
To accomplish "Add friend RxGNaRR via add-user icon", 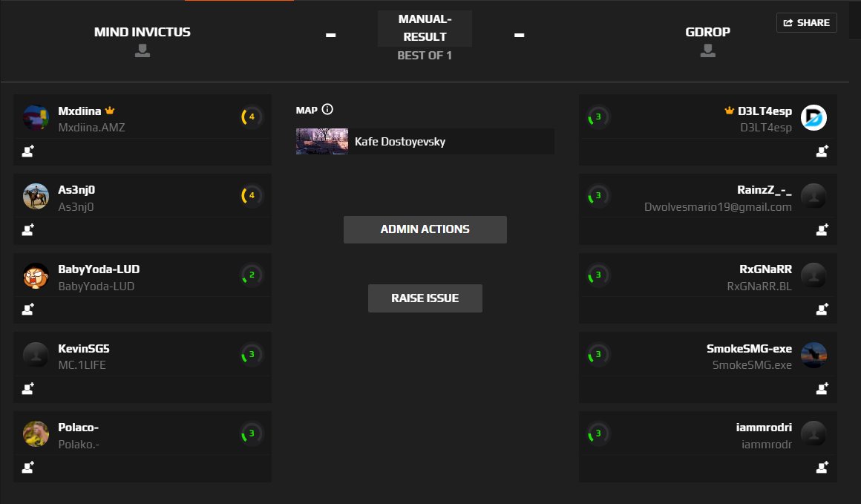I will 822,309.
